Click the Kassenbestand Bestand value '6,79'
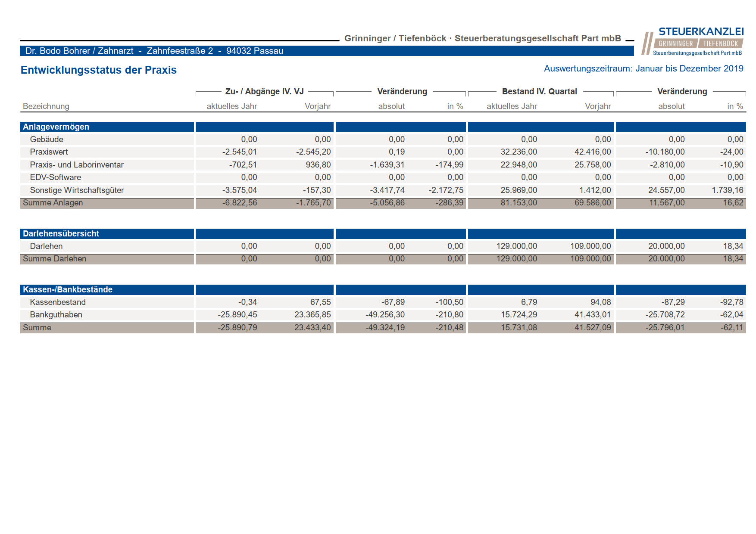The image size is (756, 534). pos(529,302)
